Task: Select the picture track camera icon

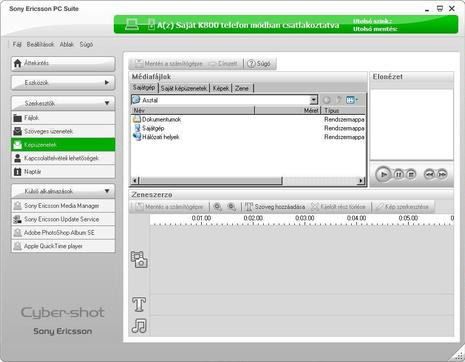Action: point(139,259)
